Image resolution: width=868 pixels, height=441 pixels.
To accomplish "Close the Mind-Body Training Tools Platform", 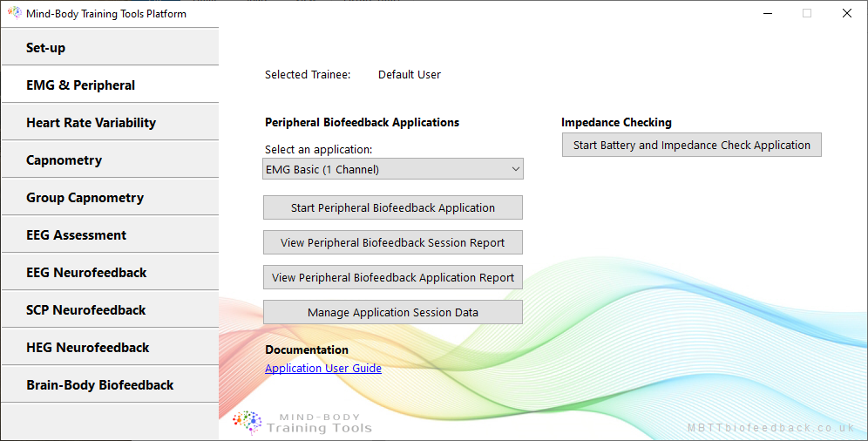I will 847,13.
